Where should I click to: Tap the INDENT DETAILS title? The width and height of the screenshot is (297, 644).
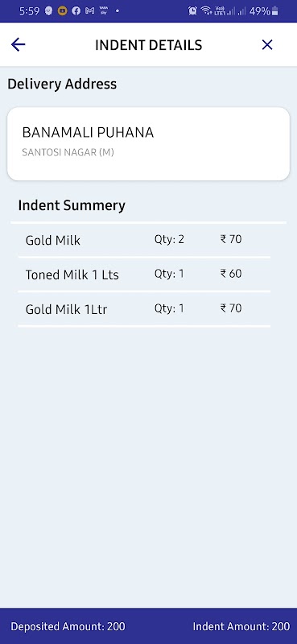[x=149, y=45]
